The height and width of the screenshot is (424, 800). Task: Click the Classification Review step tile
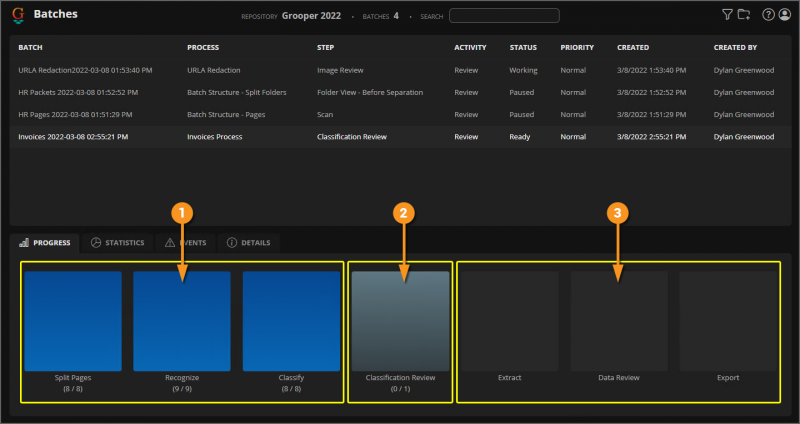tap(400, 320)
